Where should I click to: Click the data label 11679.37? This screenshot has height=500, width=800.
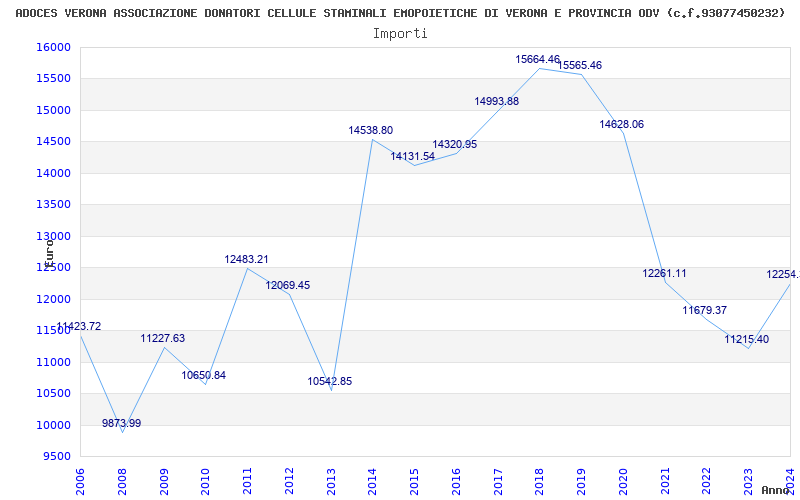tap(705, 311)
